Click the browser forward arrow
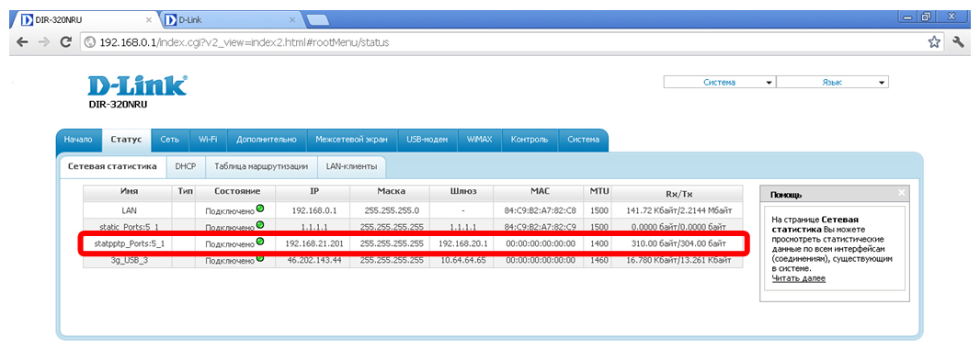 coord(43,42)
